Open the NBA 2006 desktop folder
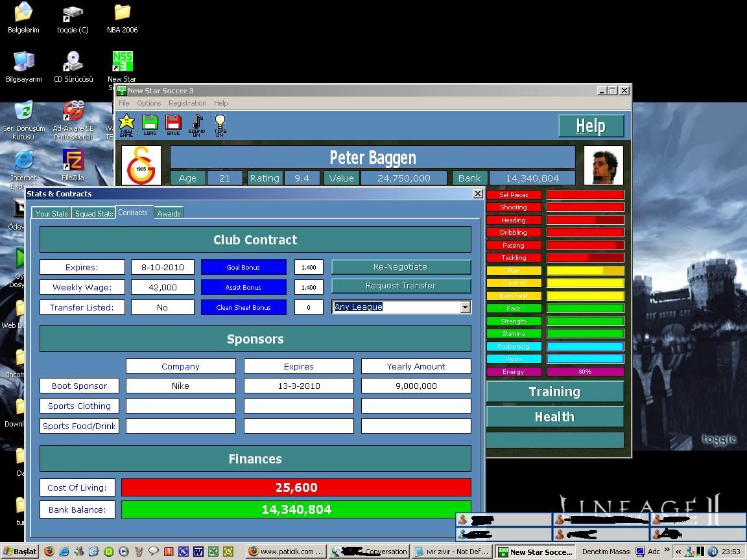Screen dimensions: 747x560 123,18
